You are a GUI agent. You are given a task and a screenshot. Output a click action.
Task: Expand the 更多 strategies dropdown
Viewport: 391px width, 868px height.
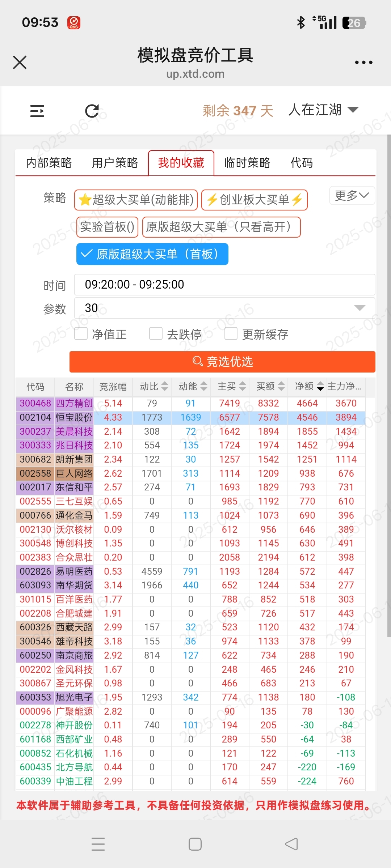[x=352, y=196]
